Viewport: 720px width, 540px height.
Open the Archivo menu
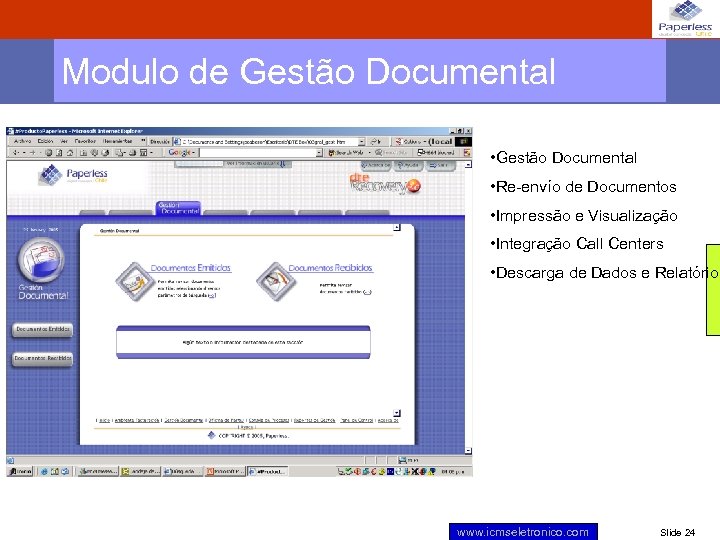point(22,141)
